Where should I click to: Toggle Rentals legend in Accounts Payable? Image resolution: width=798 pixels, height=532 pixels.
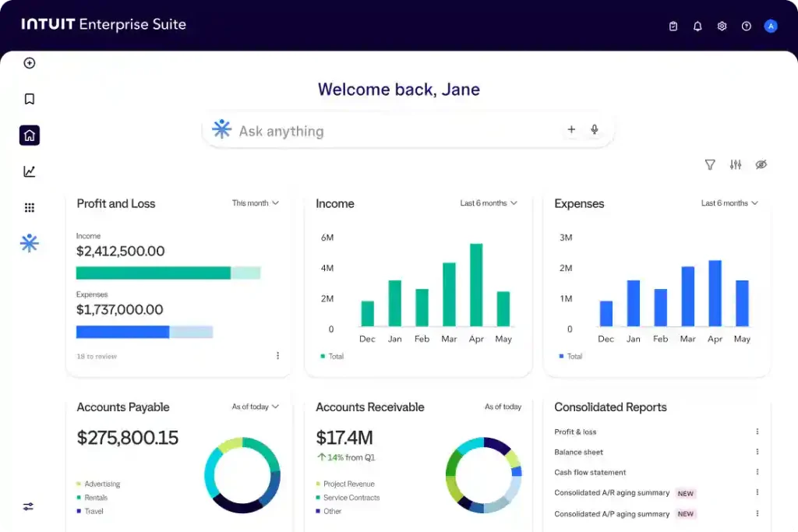click(x=92, y=498)
